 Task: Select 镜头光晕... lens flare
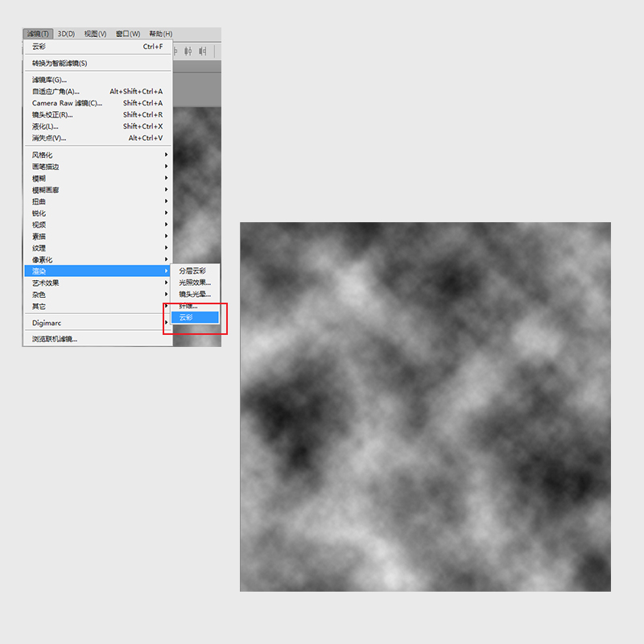click(195, 294)
